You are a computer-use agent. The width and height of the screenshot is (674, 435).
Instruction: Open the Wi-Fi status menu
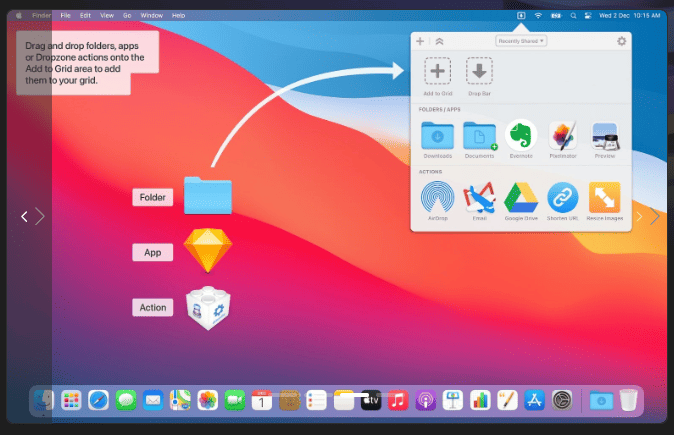(538, 15)
